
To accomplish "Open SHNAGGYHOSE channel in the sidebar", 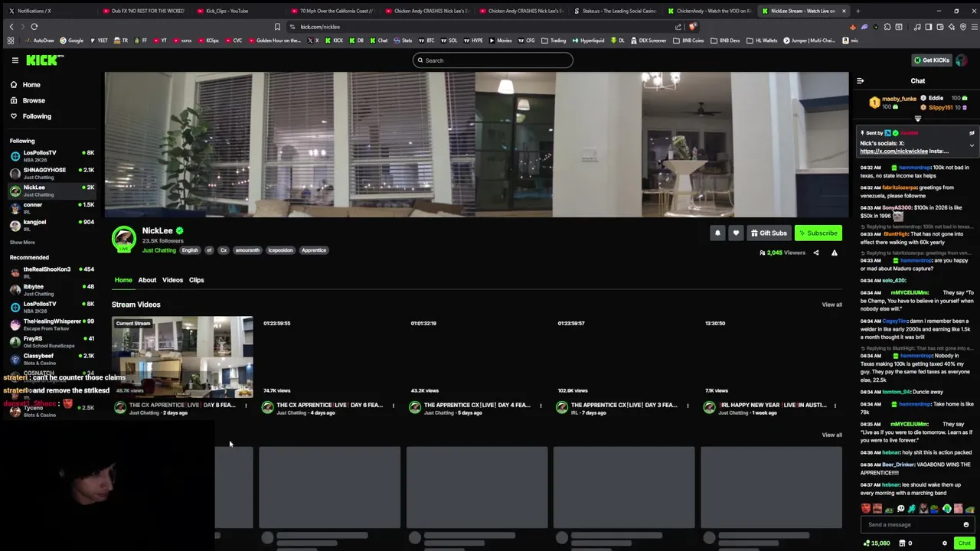I will 51,173.
